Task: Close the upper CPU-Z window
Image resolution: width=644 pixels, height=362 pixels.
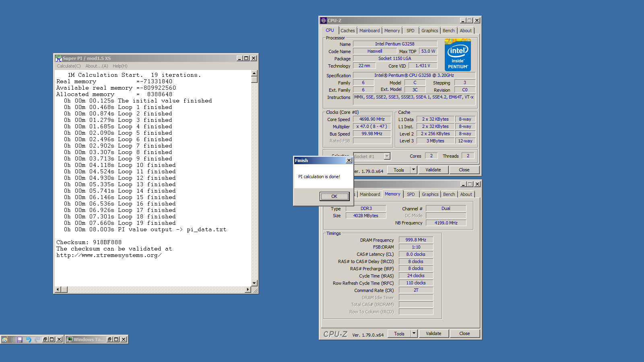Action: tap(477, 21)
